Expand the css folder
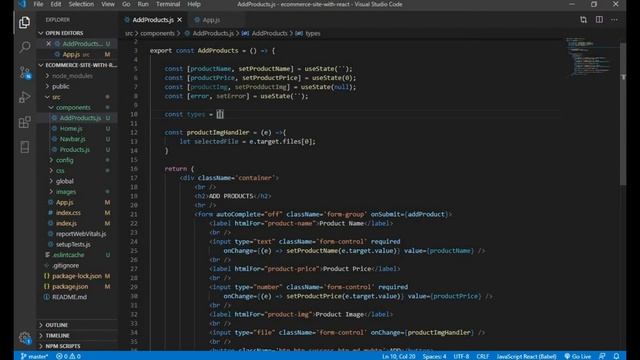This screenshot has width=640, height=360. [60, 171]
